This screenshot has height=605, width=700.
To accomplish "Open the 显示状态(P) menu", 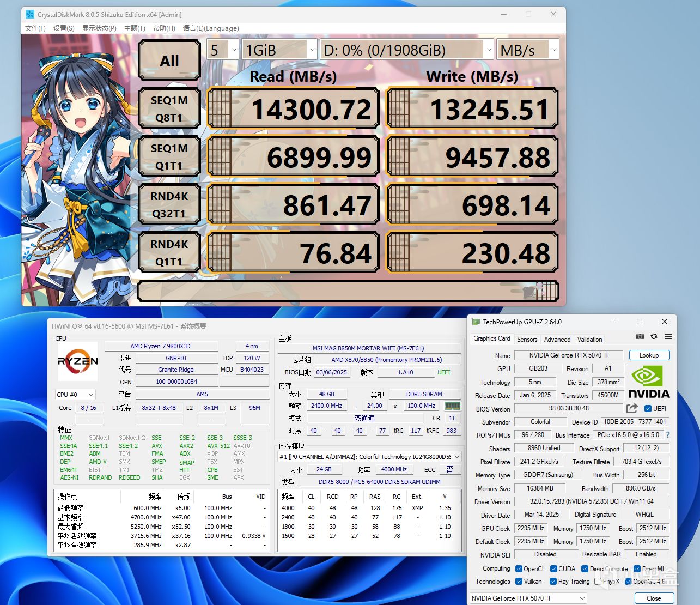I will click(99, 28).
